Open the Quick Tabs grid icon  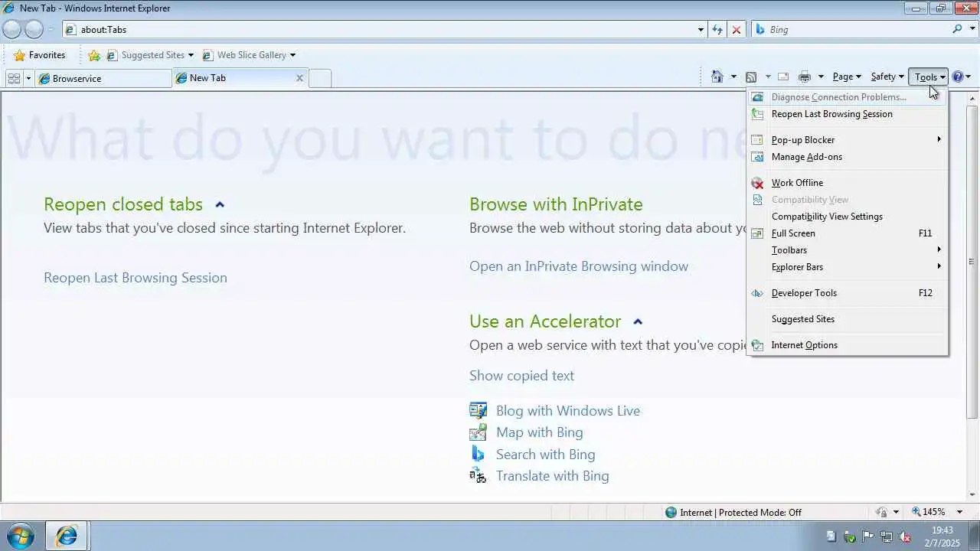pyautogui.click(x=14, y=78)
